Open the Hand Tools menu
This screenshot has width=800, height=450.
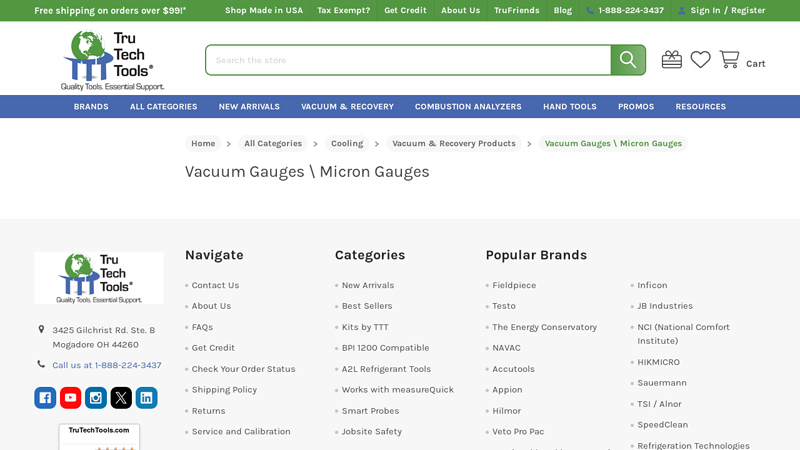click(569, 107)
